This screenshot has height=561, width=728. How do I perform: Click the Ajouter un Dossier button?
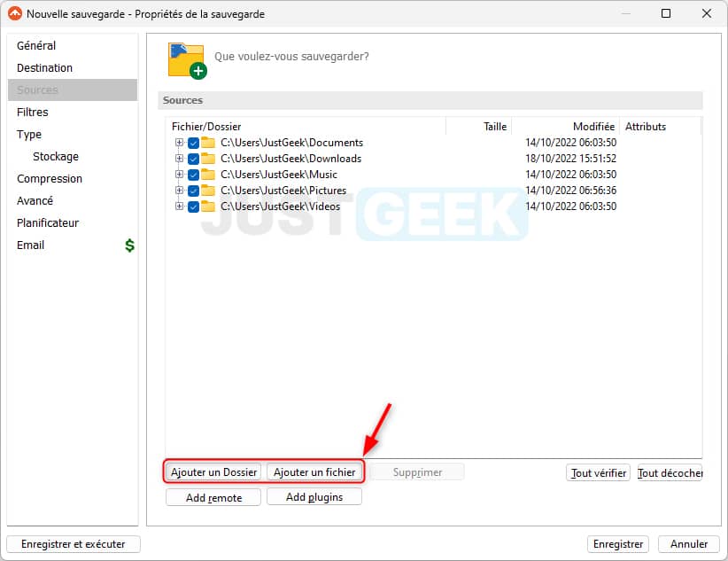(x=213, y=471)
